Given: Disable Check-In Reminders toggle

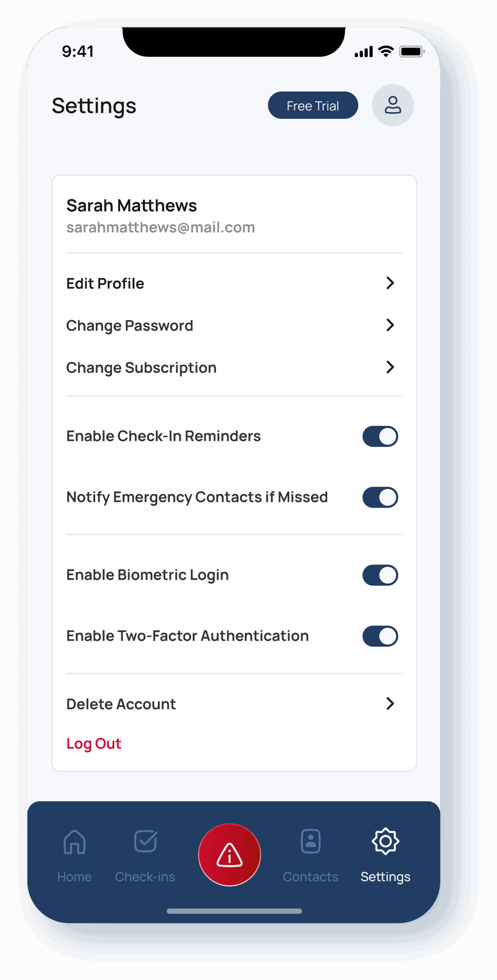Looking at the screenshot, I should (x=380, y=436).
